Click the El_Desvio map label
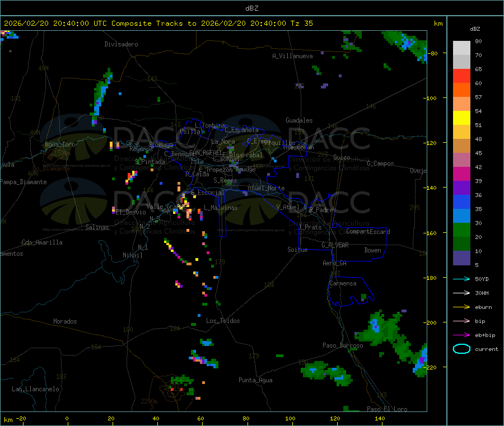Screen dimensions: 504x426 coord(130,212)
